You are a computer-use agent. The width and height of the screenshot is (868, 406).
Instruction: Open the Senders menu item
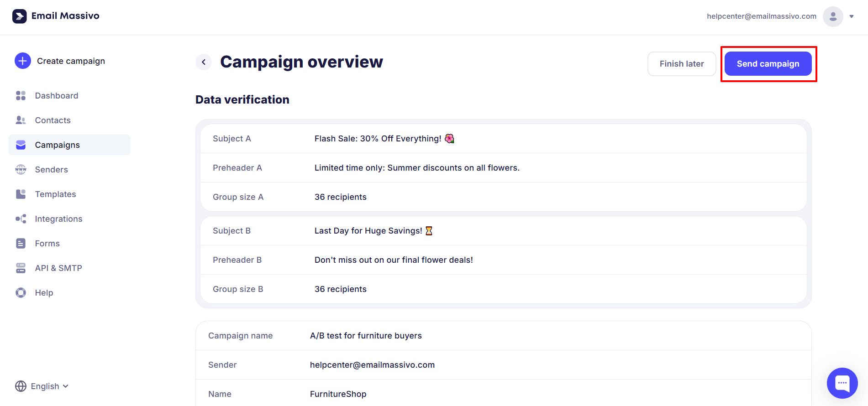pos(51,169)
